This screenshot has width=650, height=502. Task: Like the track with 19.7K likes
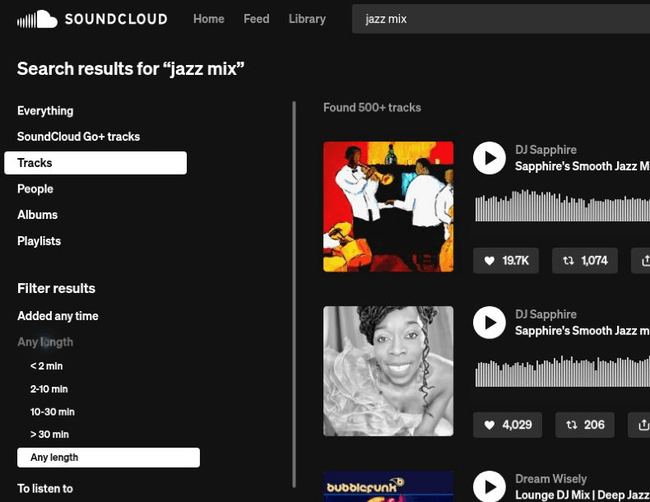click(506, 261)
